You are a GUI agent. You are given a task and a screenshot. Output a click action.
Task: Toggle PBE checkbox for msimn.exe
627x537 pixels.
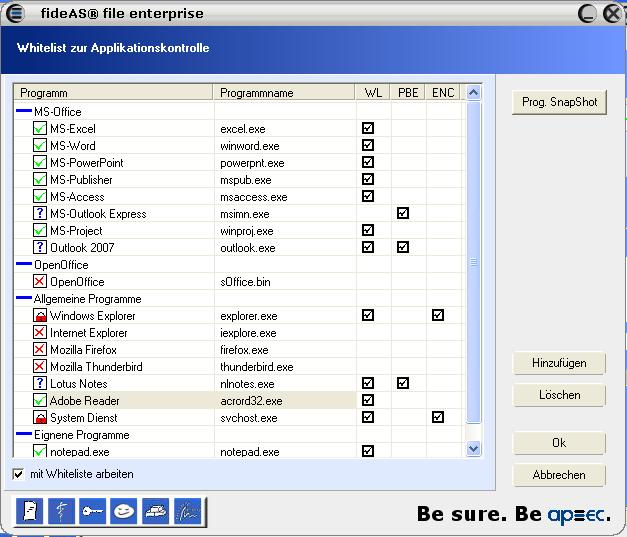pos(403,213)
